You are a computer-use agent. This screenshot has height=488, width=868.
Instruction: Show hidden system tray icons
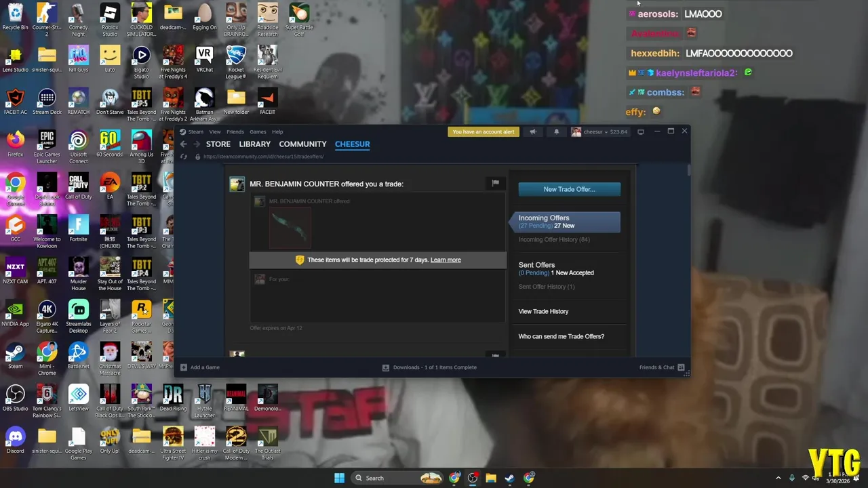[778, 478]
